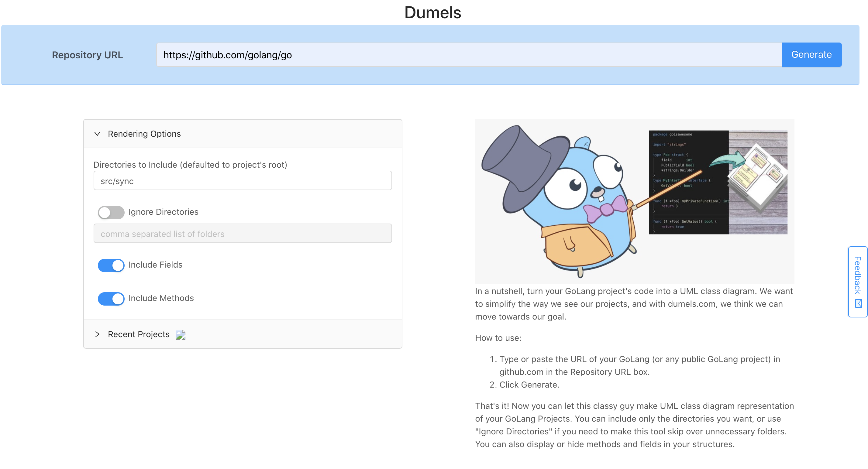
Task: Click the 'How to use:' heading
Action: coord(498,338)
